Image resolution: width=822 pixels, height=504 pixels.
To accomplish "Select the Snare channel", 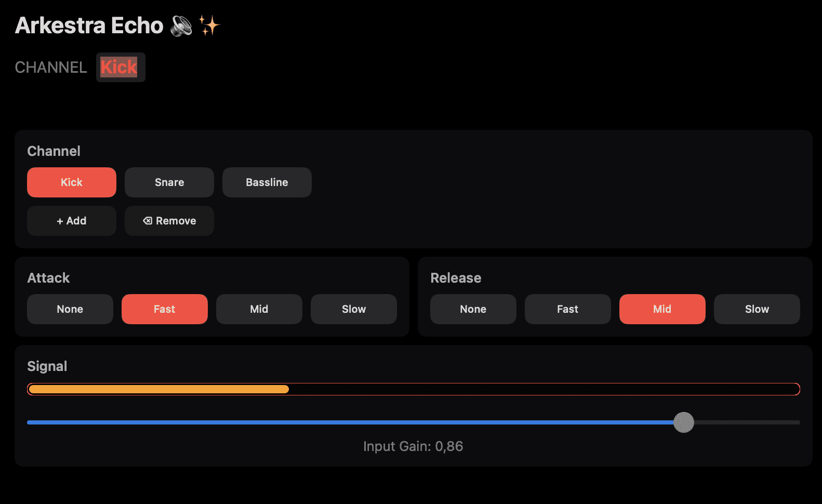I will [169, 182].
